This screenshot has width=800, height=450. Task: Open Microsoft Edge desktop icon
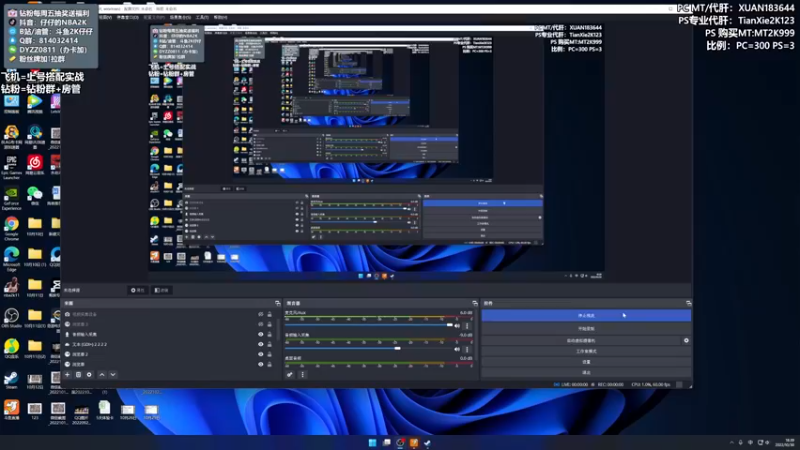(11, 259)
